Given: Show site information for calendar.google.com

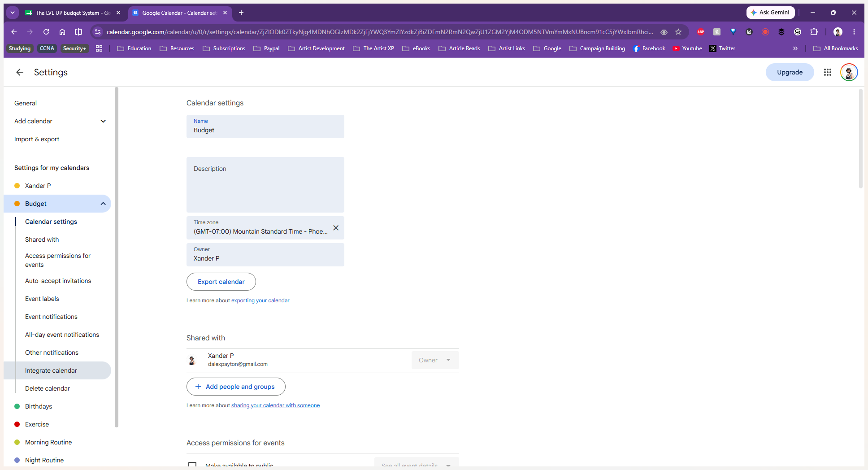Looking at the screenshot, I should (98, 32).
